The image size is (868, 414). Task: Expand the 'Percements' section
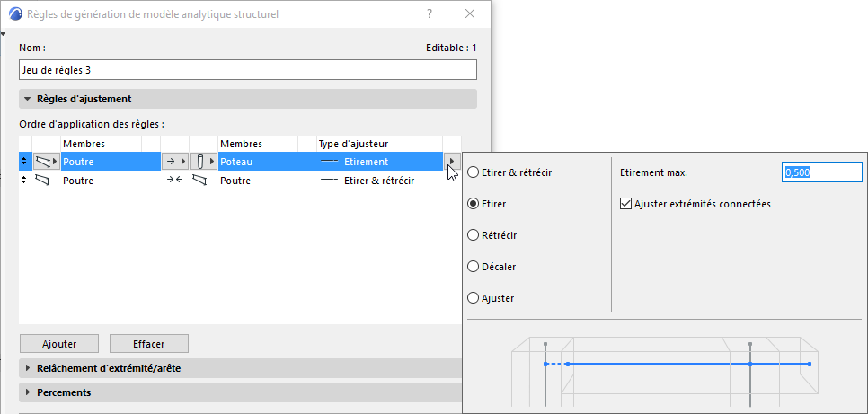coord(28,392)
